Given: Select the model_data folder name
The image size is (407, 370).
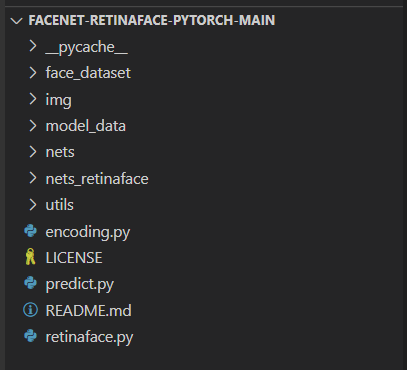Looking at the screenshot, I should coord(86,126).
